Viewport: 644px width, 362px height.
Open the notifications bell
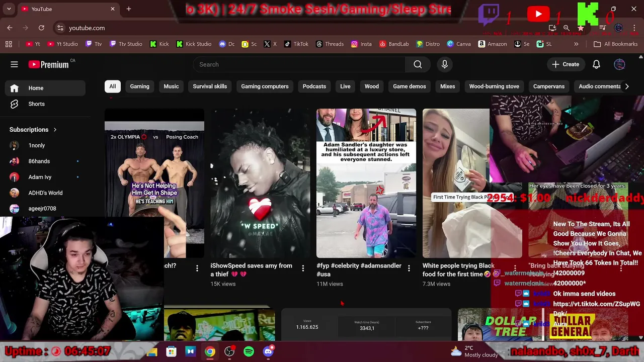pos(596,64)
